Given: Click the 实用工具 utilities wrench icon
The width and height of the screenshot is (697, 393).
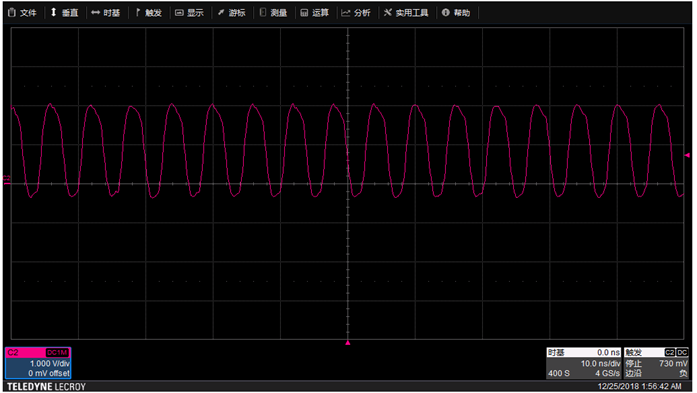Looking at the screenshot, I should pyautogui.click(x=388, y=12).
